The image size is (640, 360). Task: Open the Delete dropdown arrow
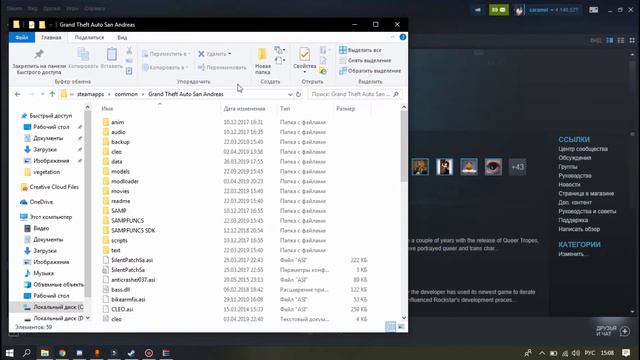pos(230,54)
